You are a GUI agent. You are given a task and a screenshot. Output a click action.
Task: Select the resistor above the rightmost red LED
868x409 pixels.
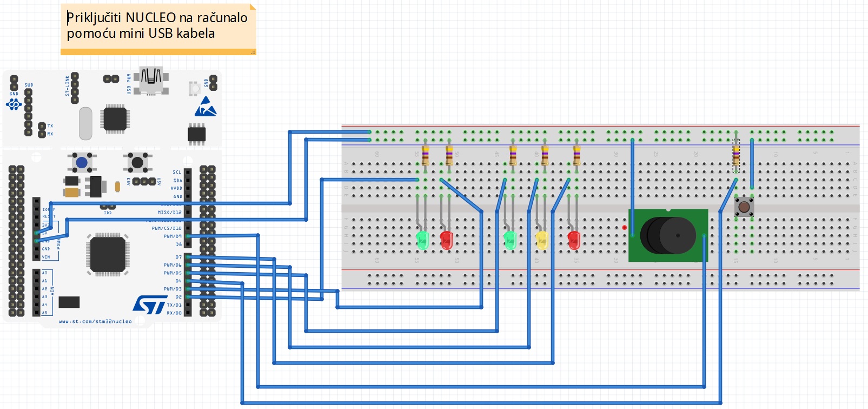coord(577,155)
